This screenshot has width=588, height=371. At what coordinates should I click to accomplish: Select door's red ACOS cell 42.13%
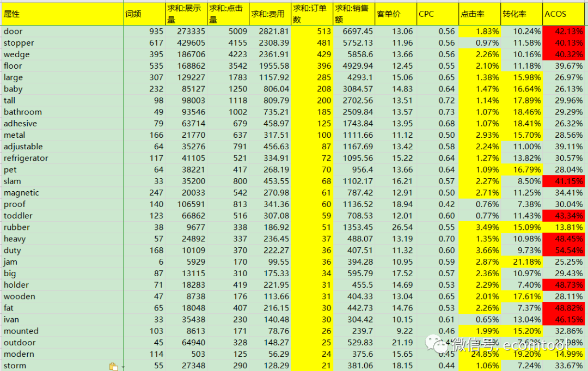pos(563,32)
